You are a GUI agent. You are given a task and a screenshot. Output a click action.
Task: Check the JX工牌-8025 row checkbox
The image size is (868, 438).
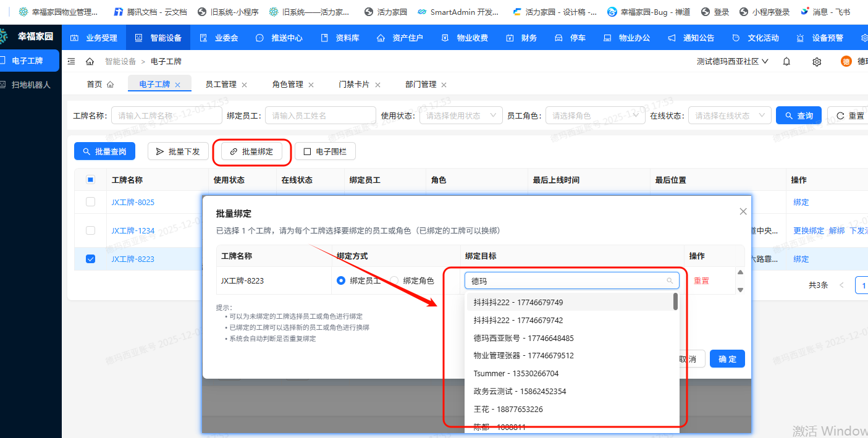point(91,202)
